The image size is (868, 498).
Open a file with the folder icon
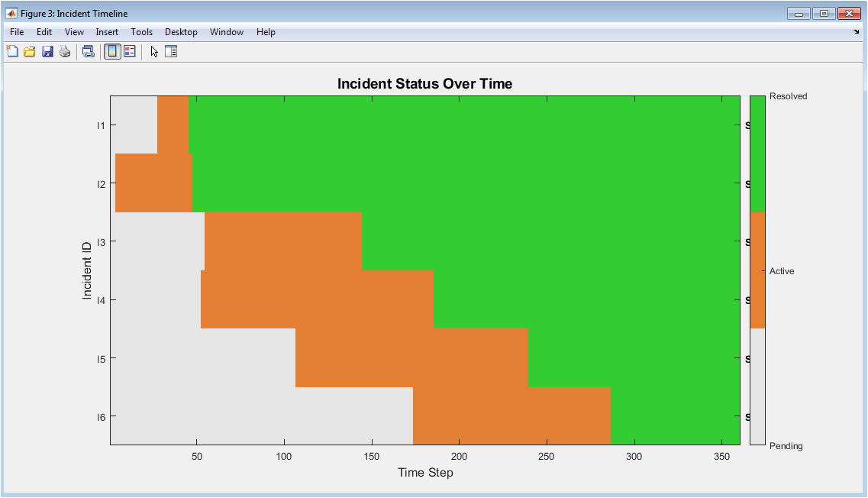[30, 52]
